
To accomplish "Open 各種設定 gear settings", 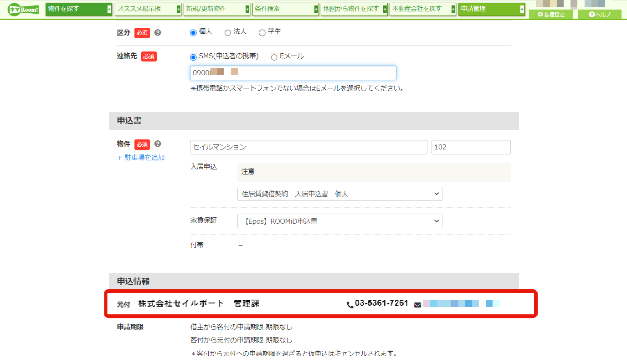I will pos(551,15).
